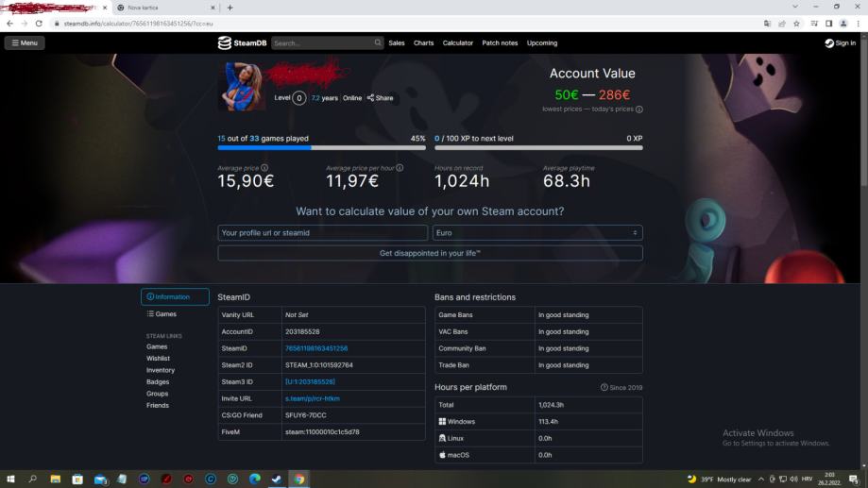Open the Upcoming menu item
This screenshot has height=488, width=868.
tap(542, 42)
